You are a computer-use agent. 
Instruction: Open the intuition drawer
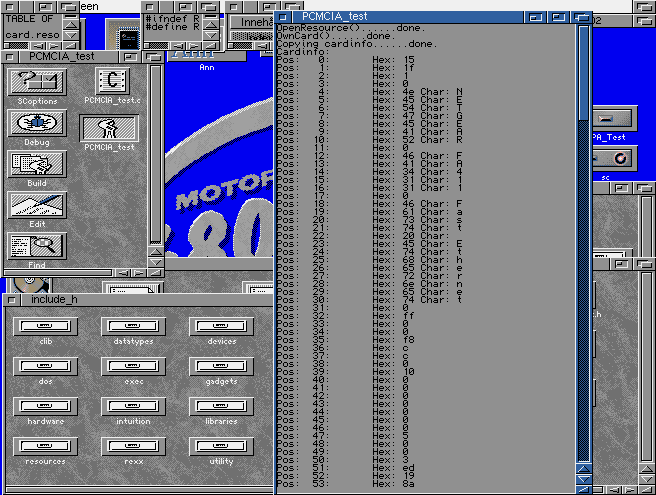[x=133, y=406]
